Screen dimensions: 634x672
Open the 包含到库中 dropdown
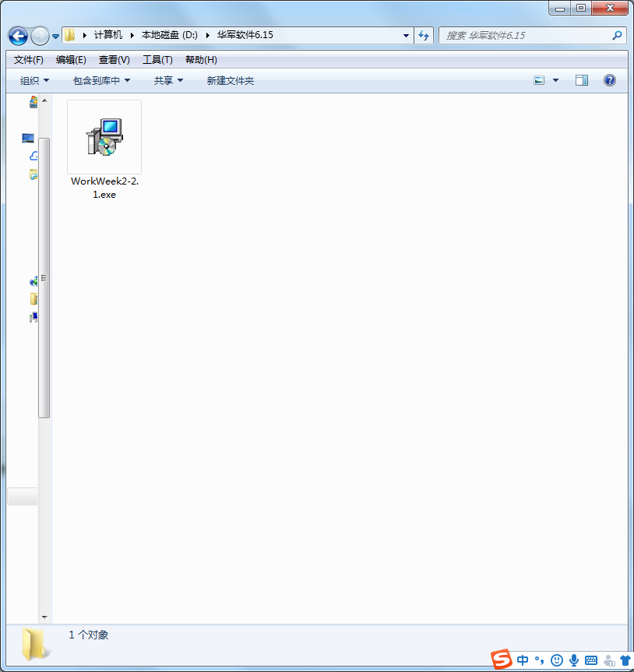click(101, 80)
